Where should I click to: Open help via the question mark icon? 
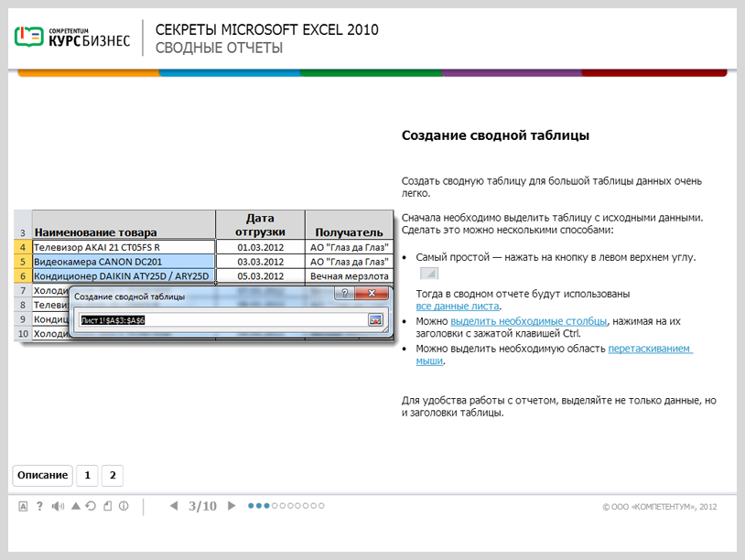pos(40,506)
